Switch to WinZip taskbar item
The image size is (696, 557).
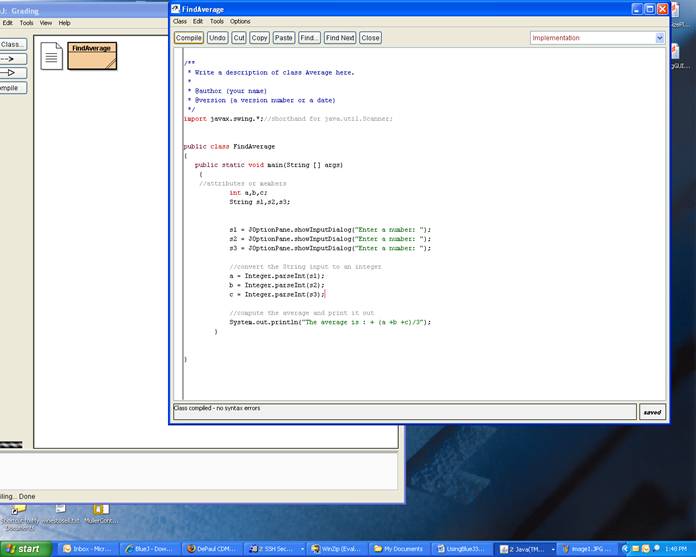pyautogui.click(x=337, y=549)
